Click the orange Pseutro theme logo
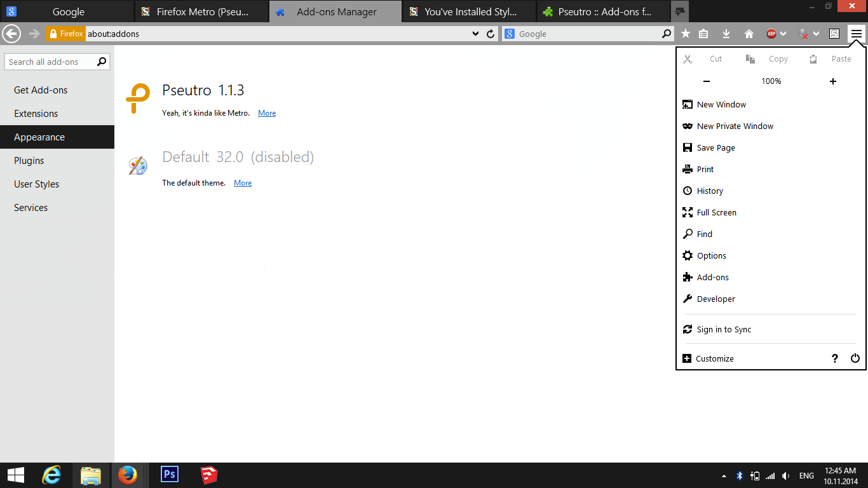Image resolution: width=868 pixels, height=488 pixels. tap(138, 98)
